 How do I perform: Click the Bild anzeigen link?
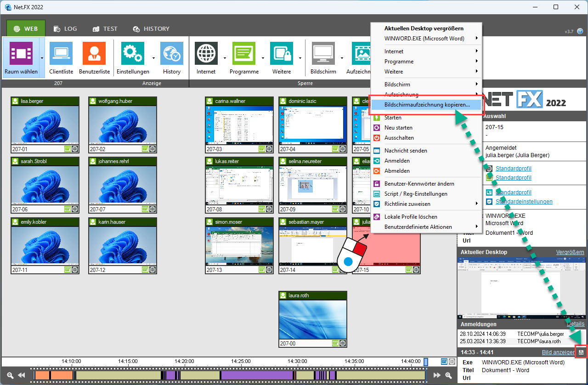coord(558,352)
